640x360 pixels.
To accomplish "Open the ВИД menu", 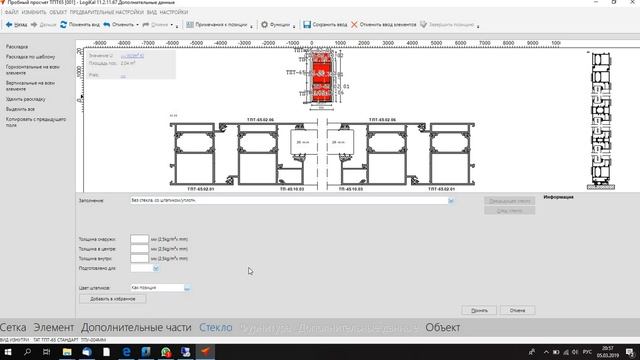I will pyautogui.click(x=152, y=12).
